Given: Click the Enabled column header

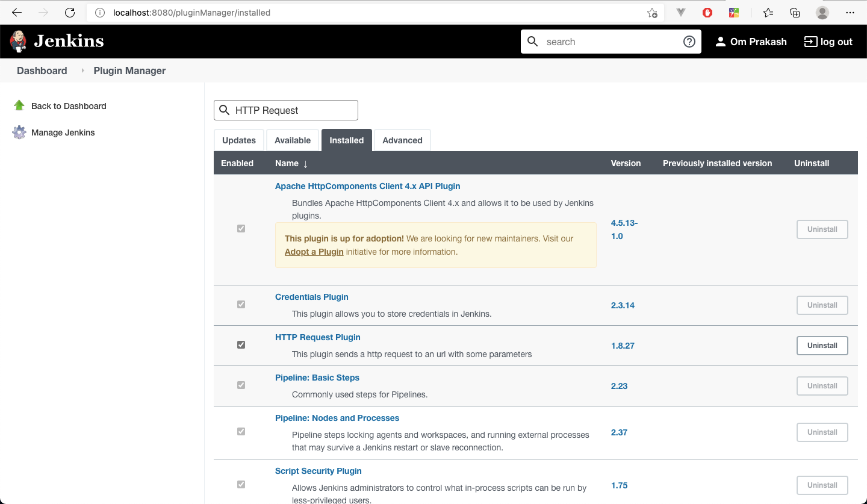Looking at the screenshot, I should click(x=237, y=163).
